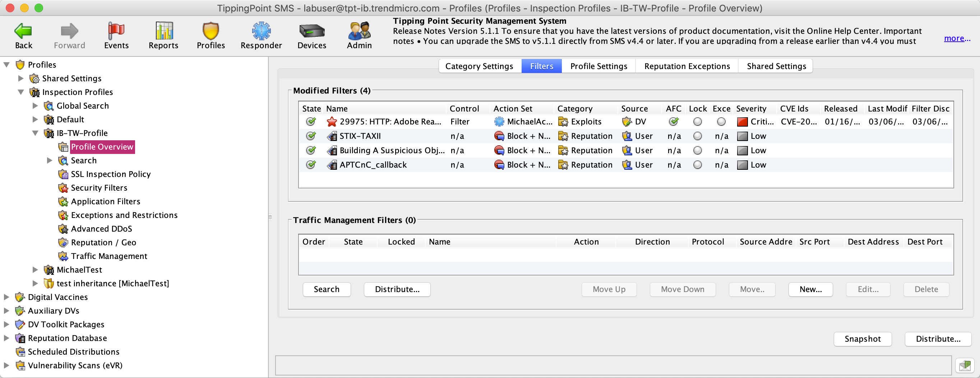Switch to Profile Settings tab
This screenshot has width=980, height=378.
599,66
